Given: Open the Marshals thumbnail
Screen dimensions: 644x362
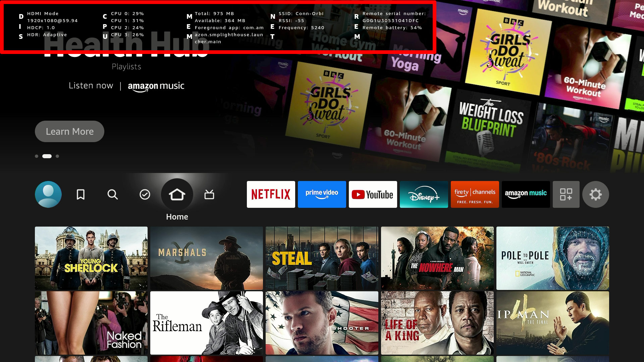Looking at the screenshot, I should point(207,258).
